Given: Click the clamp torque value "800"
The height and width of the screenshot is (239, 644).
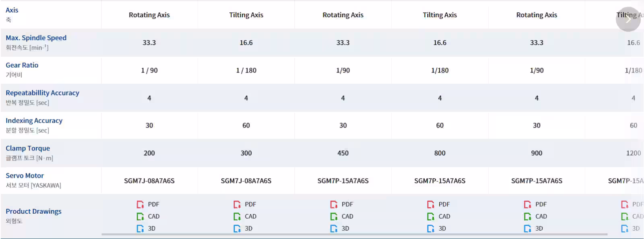Looking at the screenshot, I should pos(440,153).
